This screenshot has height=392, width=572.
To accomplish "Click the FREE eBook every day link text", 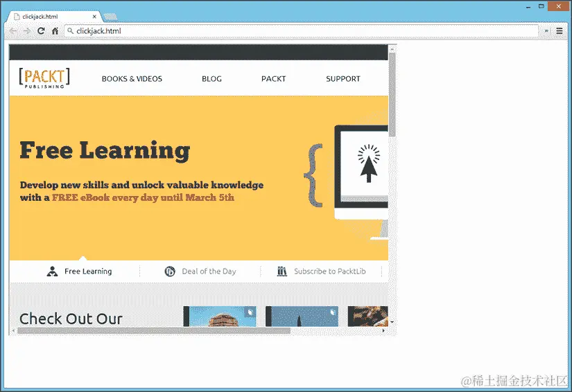I will 143,197.
